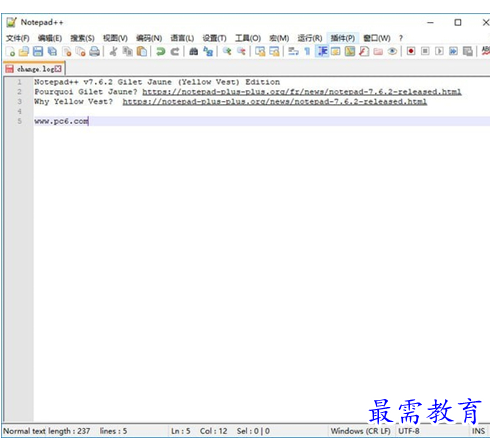This screenshot has height=443, width=490.
Task: Click the Close All documents icon
Action: pos(80,51)
